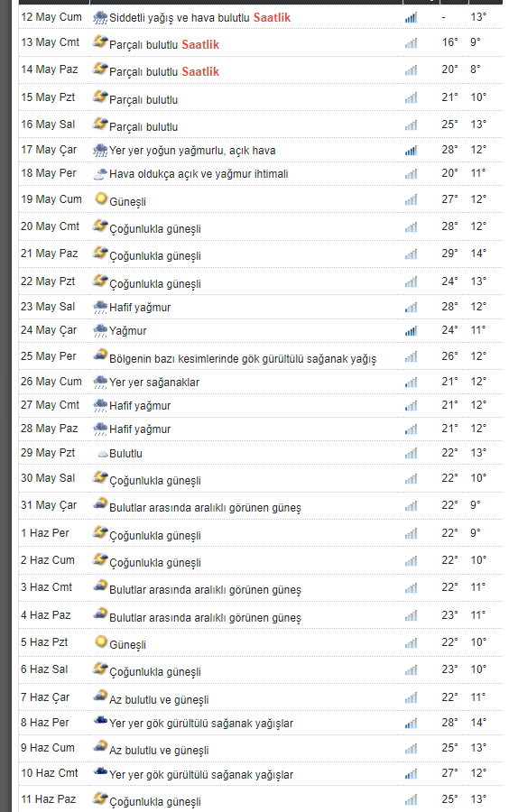Click thunderstorm icon for 8 Haz Per
Image resolution: width=509 pixels, height=812 pixels.
(x=100, y=721)
